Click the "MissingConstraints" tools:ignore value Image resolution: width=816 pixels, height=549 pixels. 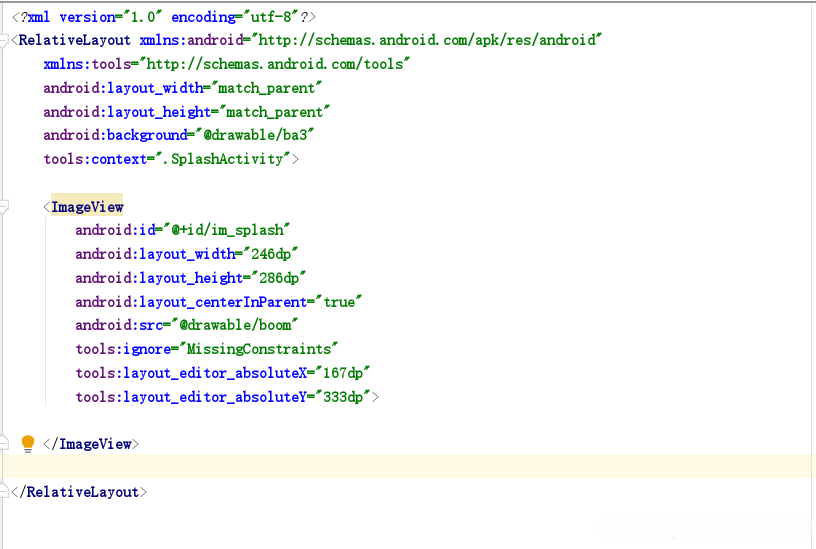click(x=259, y=349)
